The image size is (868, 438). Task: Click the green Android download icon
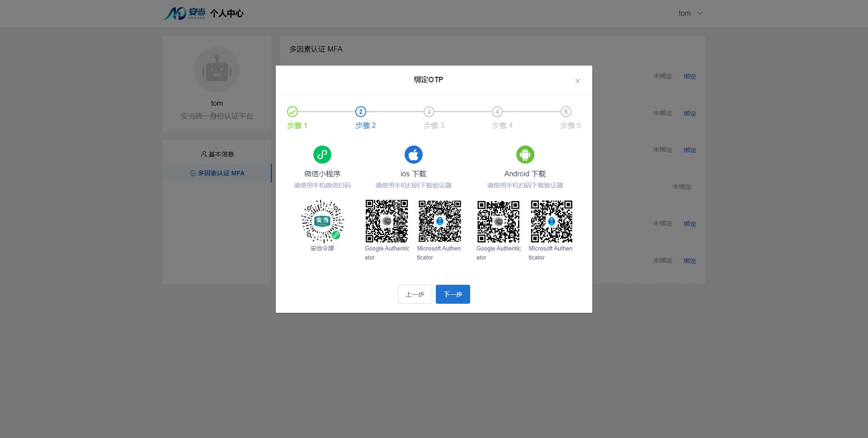click(525, 155)
